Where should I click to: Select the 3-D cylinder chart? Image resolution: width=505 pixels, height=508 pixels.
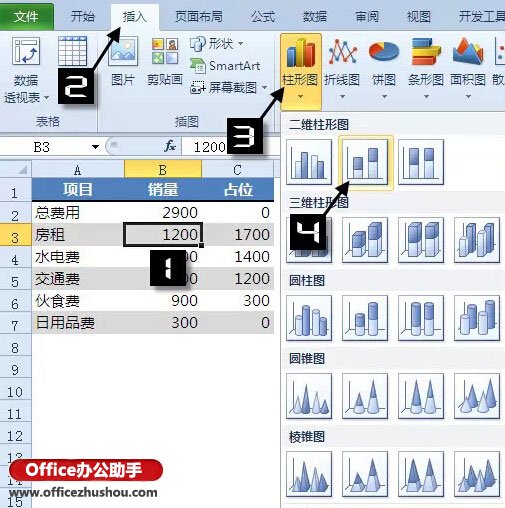[477, 318]
